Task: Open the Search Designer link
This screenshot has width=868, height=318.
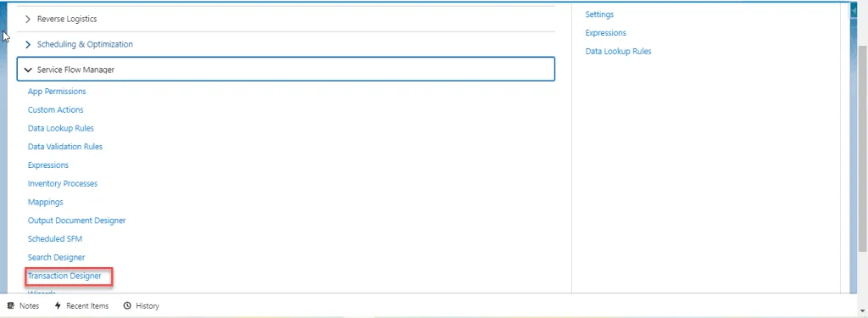Action: coord(57,257)
